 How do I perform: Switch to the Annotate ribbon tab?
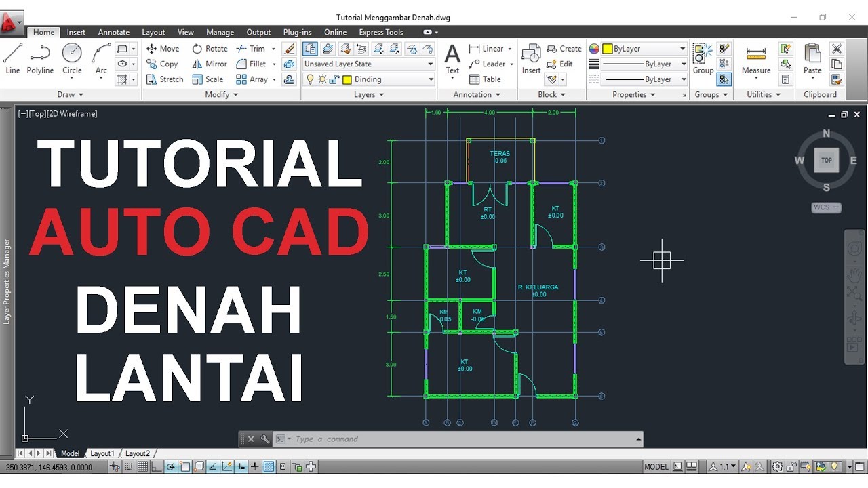tap(114, 32)
